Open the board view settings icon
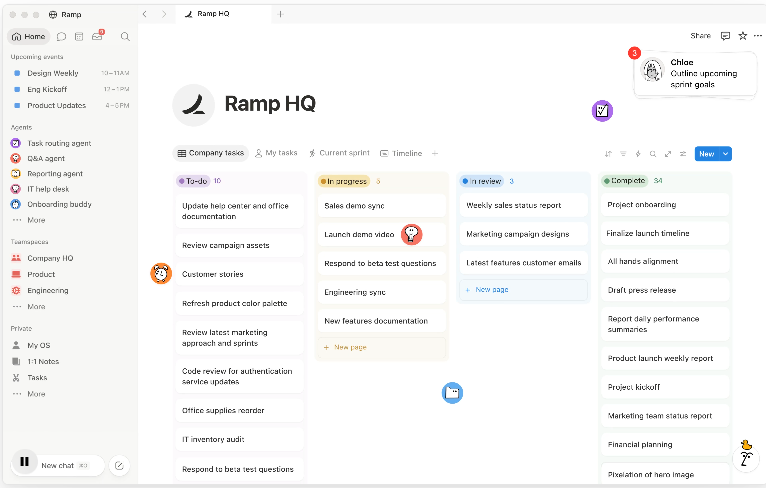The width and height of the screenshot is (766, 488). click(683, 154)
